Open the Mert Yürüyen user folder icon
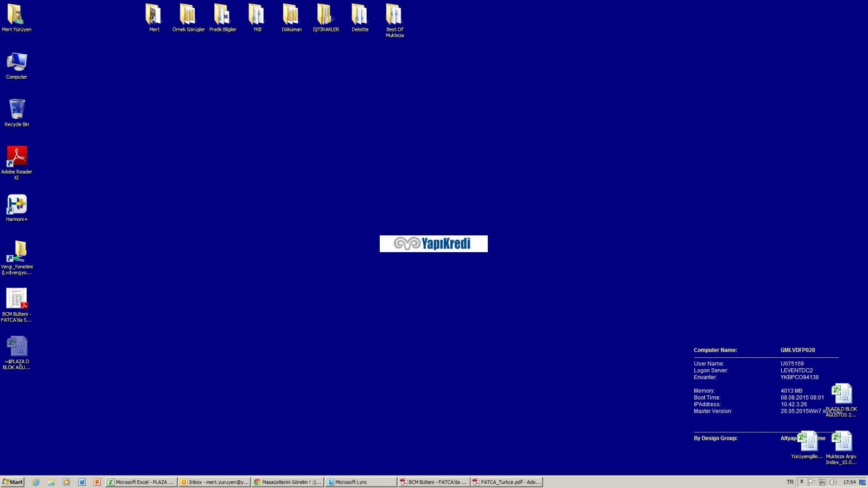Image resolution: width=868 pixels, height=488 pixels. 16,18
